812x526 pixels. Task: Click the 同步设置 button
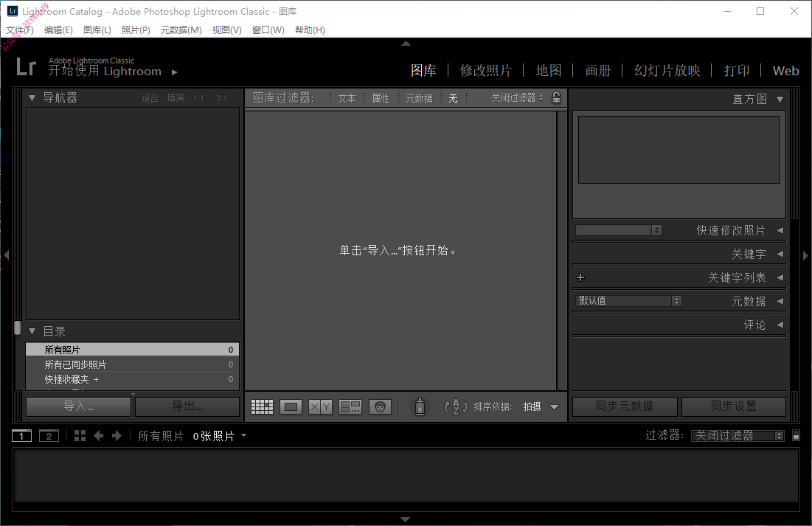click(x=734, y=406)
